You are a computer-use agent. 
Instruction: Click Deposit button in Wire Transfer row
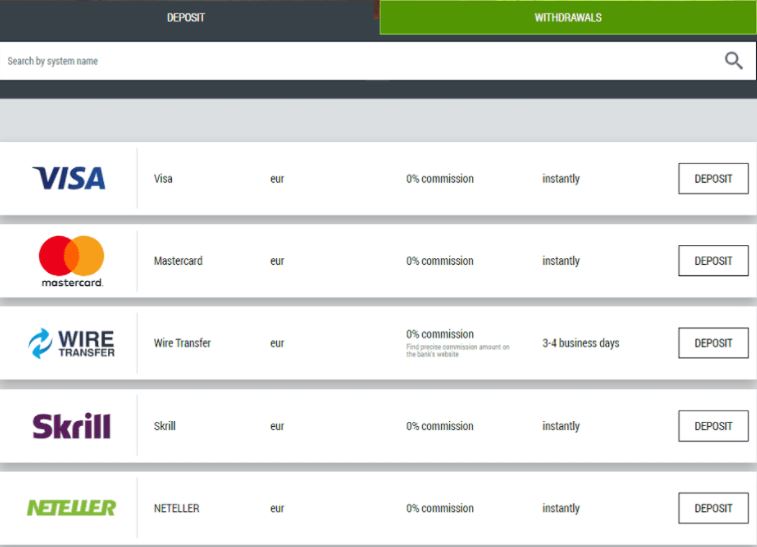click(x=713, y=343)
